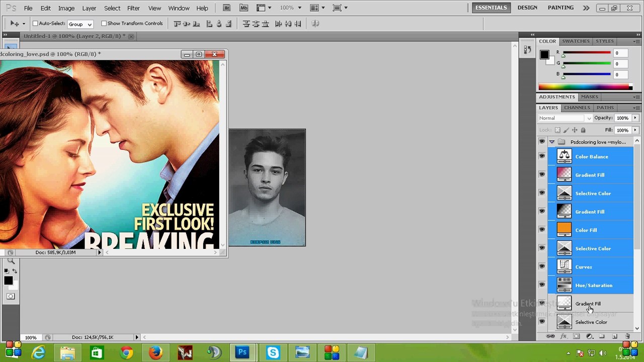Click the lock image pixels brush icon
The width and height of the screenshot is (644, 362).
566,130
